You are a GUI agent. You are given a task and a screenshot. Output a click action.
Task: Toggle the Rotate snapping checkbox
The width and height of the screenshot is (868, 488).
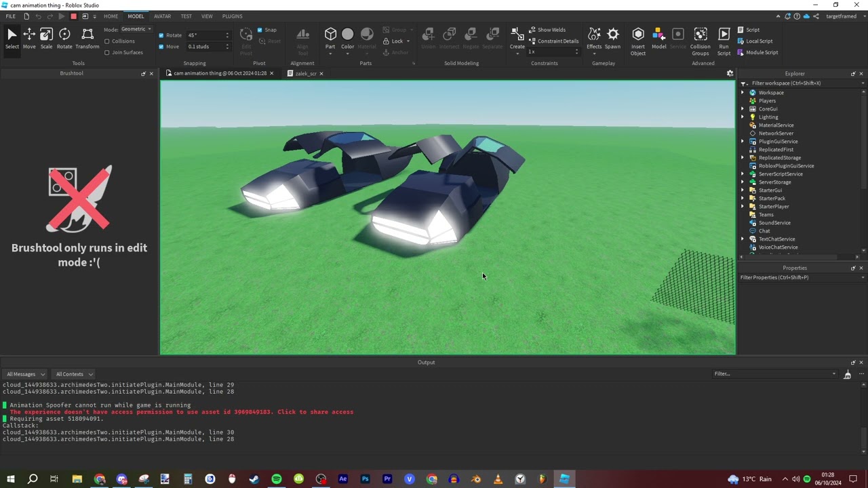point(161,35)
